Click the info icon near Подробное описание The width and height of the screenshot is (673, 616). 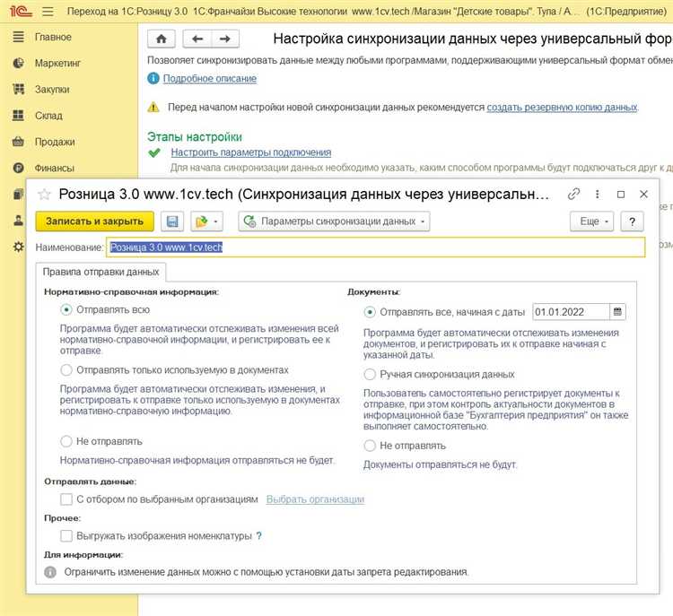click(153, 79)
